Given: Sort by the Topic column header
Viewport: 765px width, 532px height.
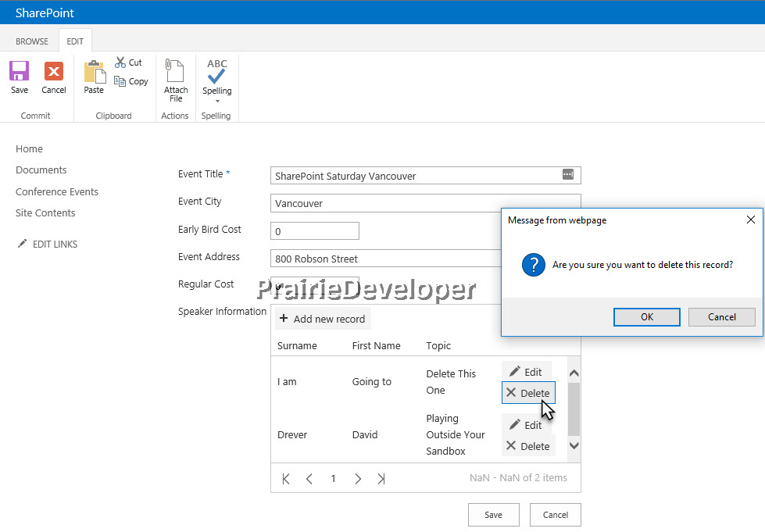Looking at the screenshot, I should 438,346.
